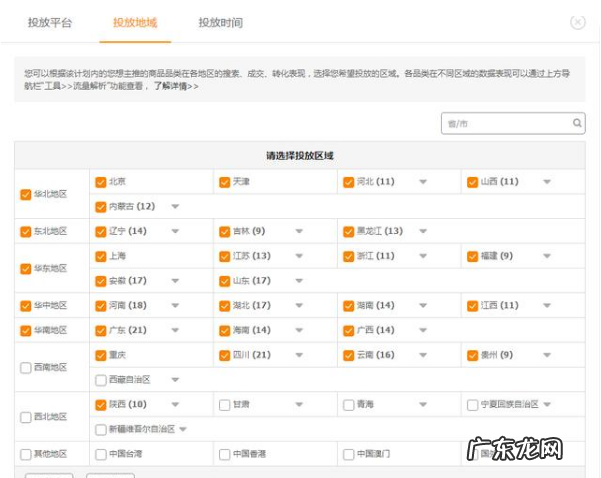
Task: Check 甘肃 checkbox
Action: point(225,405)
